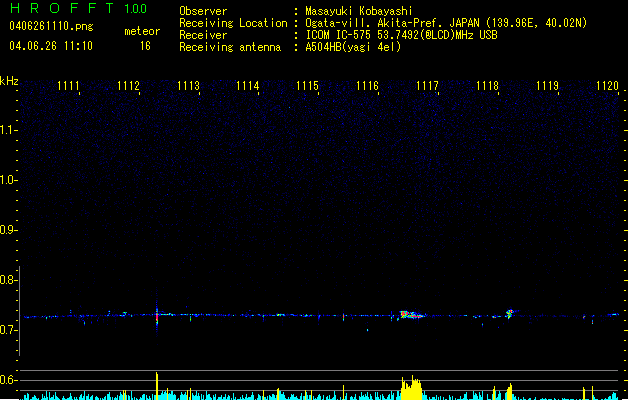Click the 1114 time marker
Viewport: 629px width, 400px height.
248,86
